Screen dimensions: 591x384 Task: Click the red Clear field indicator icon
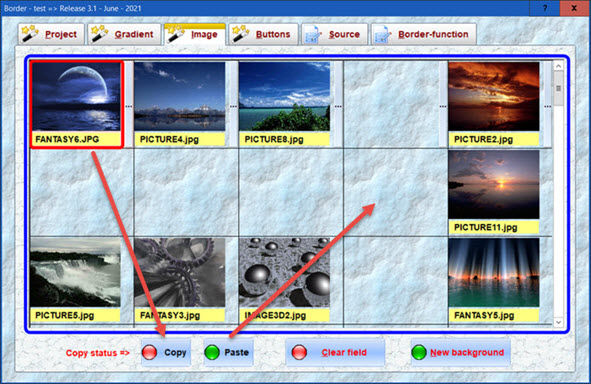299,352
